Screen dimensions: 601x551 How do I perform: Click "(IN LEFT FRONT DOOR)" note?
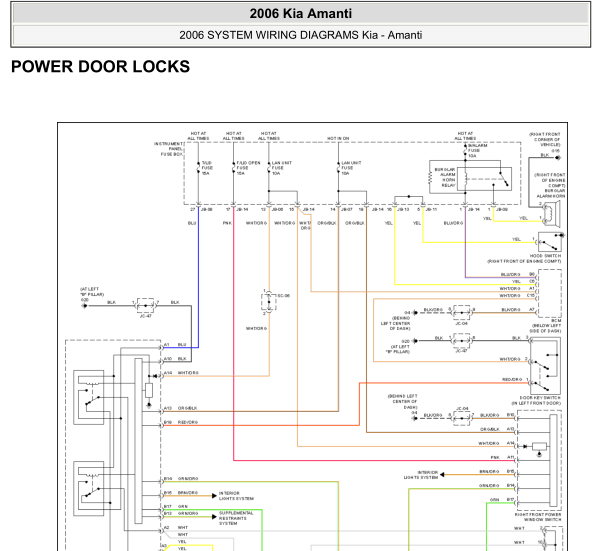536,403
